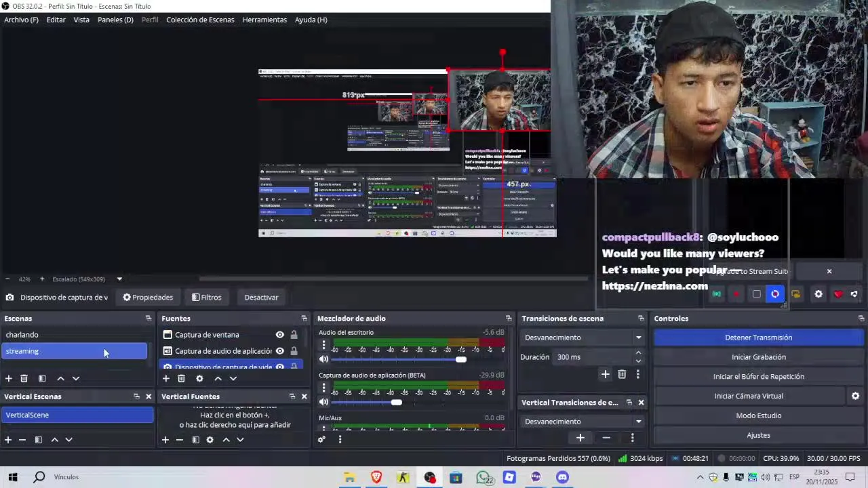Click Iniciar Grabación button
This screenshot has width=868, height=488.
(758, 357)
